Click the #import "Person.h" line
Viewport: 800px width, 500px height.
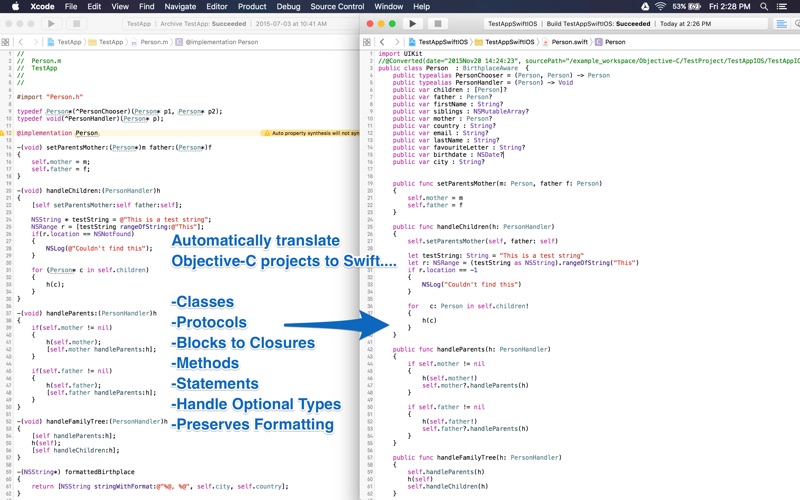click(49, 96)
